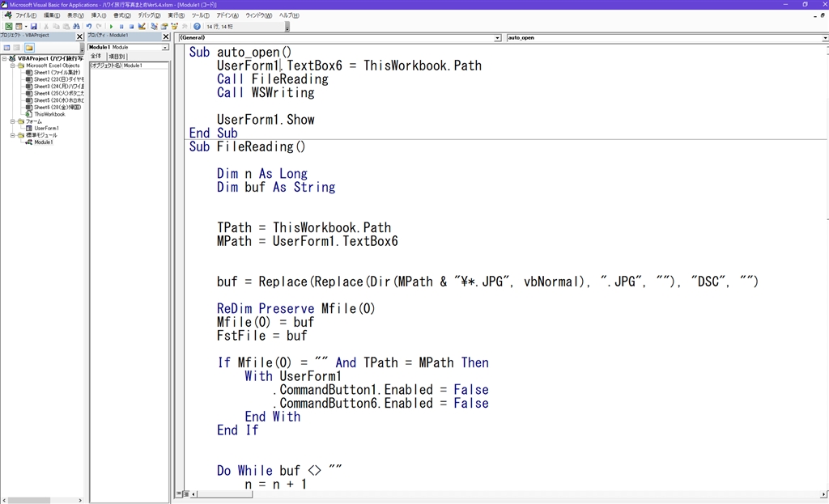Collapse the VBAProject root tree node
This screenshot has height=504, width=829.
coord(5,58)
